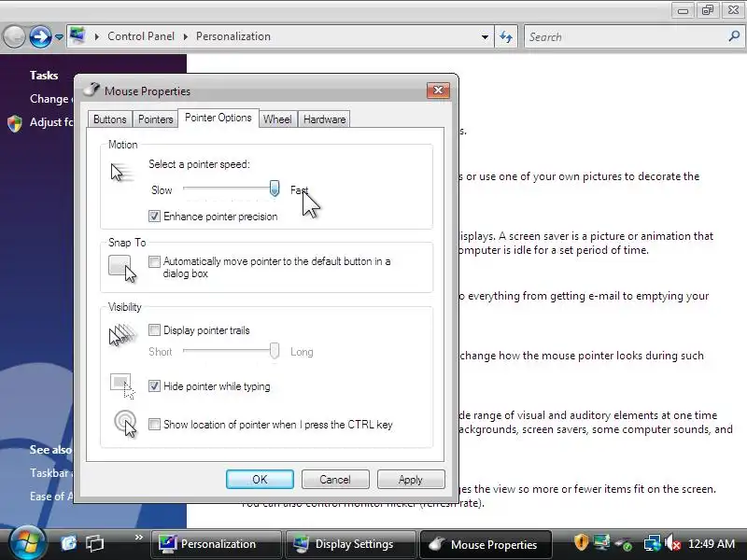
Task: Open the recent pages dropdown arrow
Action: [59, 36]
